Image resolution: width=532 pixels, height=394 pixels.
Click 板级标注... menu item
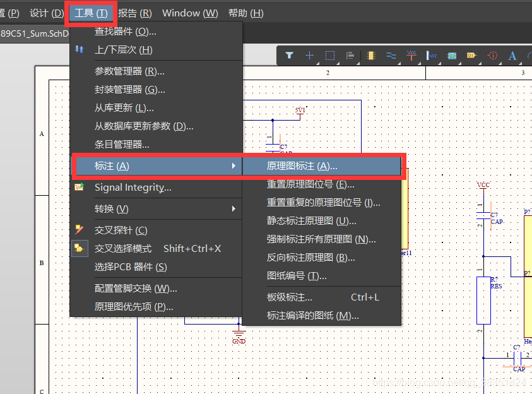coord(290,297)
